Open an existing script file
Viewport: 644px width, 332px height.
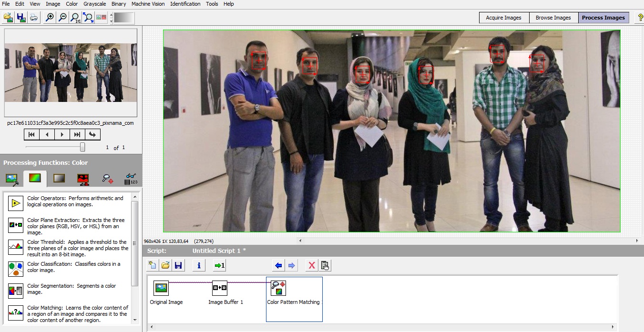pos(165,265)
